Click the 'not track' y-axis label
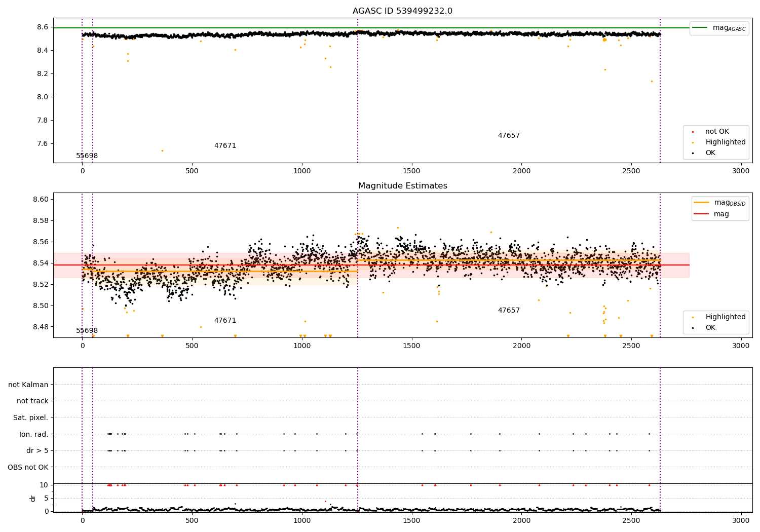Viewport: 760px width, 532px height. [x=32, y=401]
